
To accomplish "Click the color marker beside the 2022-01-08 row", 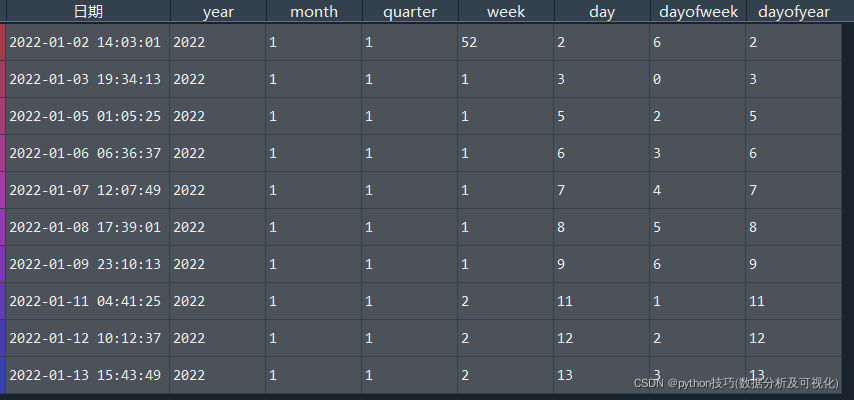I will point(3,227).
